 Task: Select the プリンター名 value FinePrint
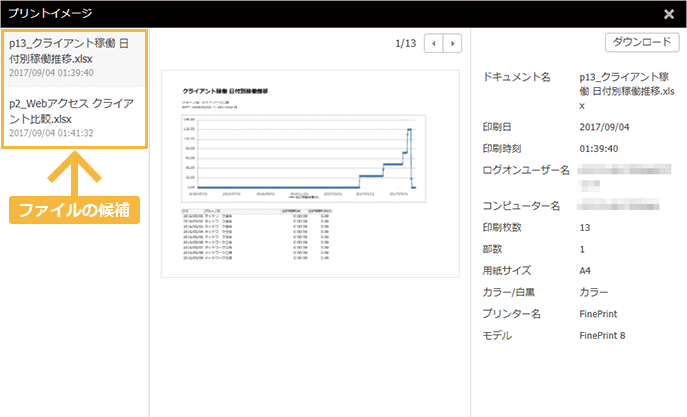coord(602,313)
